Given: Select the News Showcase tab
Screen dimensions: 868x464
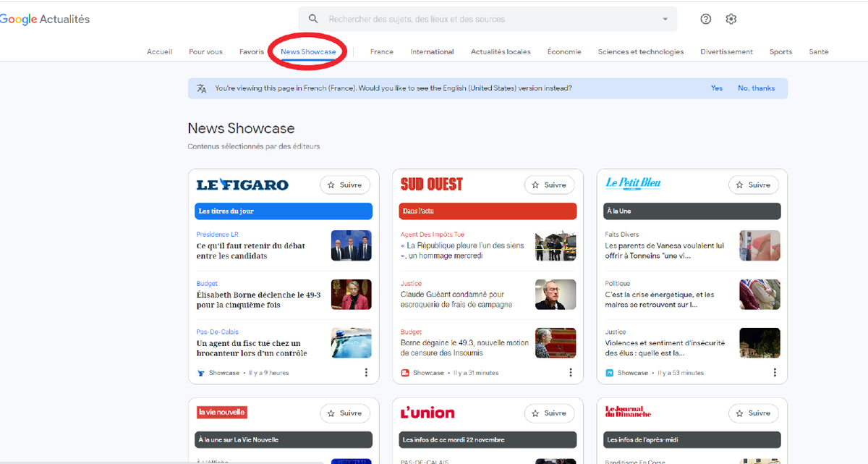Looking at the screenshot, I should point(308,52).
